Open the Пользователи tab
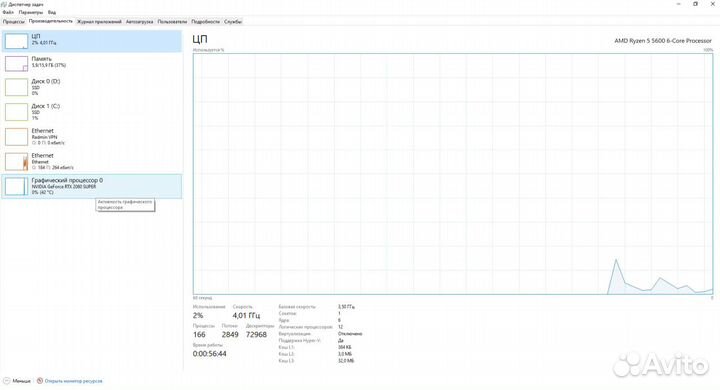The height and width of the screenshot is (390, 720). tap(172, 22)
